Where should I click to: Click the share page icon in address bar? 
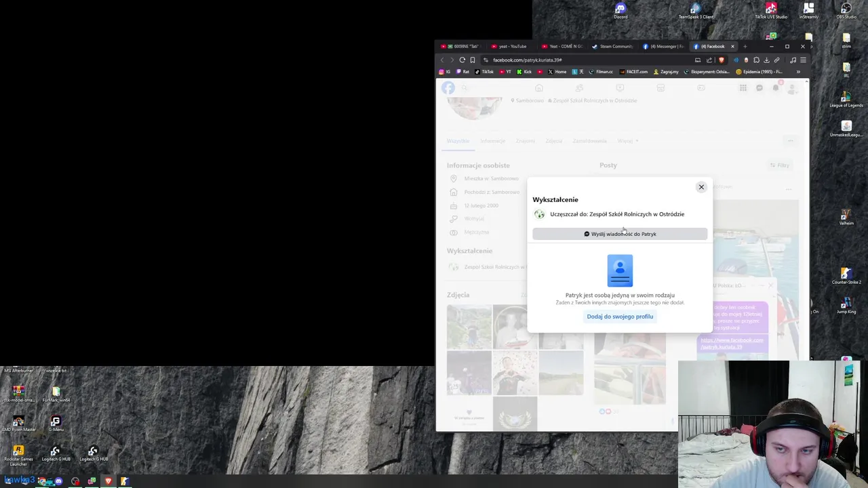click(709, 60)
